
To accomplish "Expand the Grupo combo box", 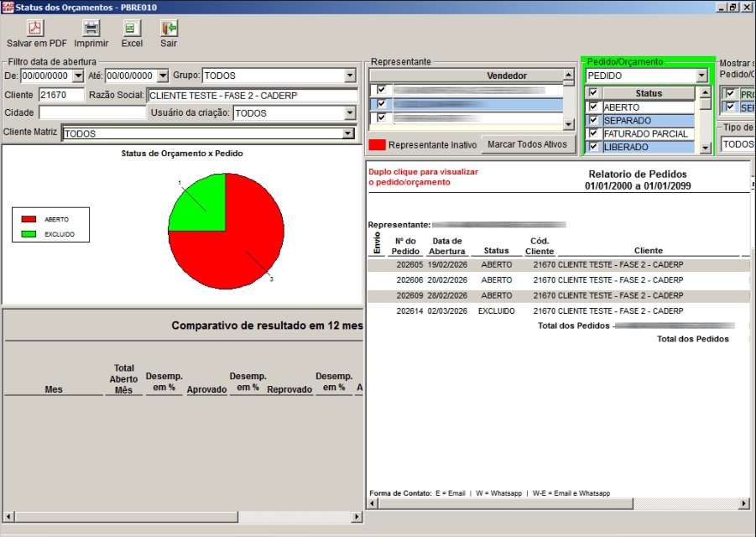I will pos(350,76).
